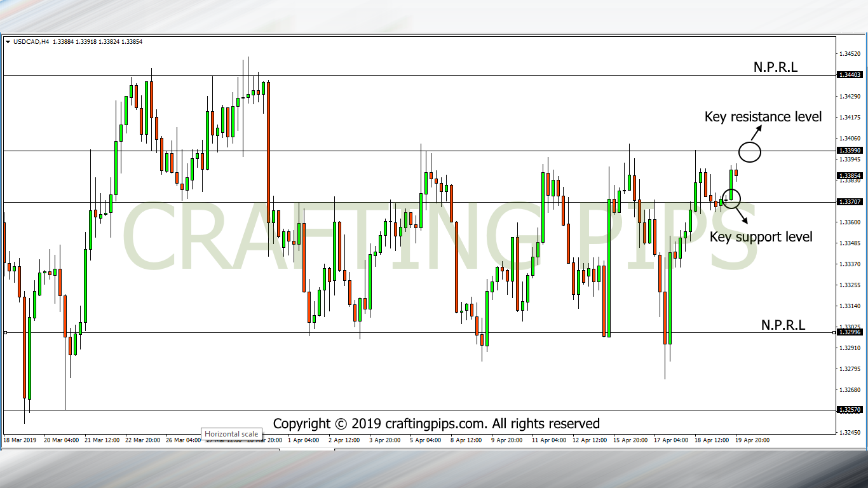
Task: Select the 1.33990 resistance price tag
Action: tap(850, 151)
